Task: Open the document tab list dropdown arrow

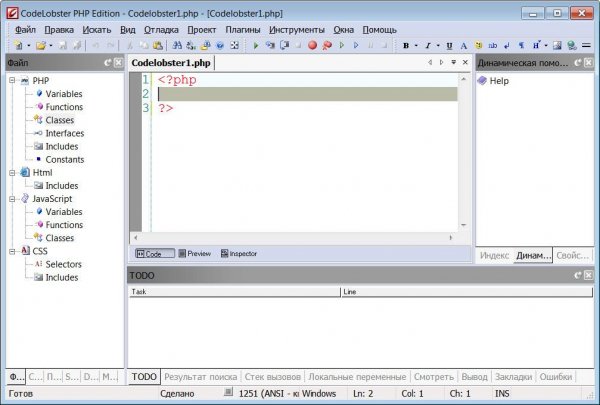Action: pyautogui.click(x=453, y=62)
